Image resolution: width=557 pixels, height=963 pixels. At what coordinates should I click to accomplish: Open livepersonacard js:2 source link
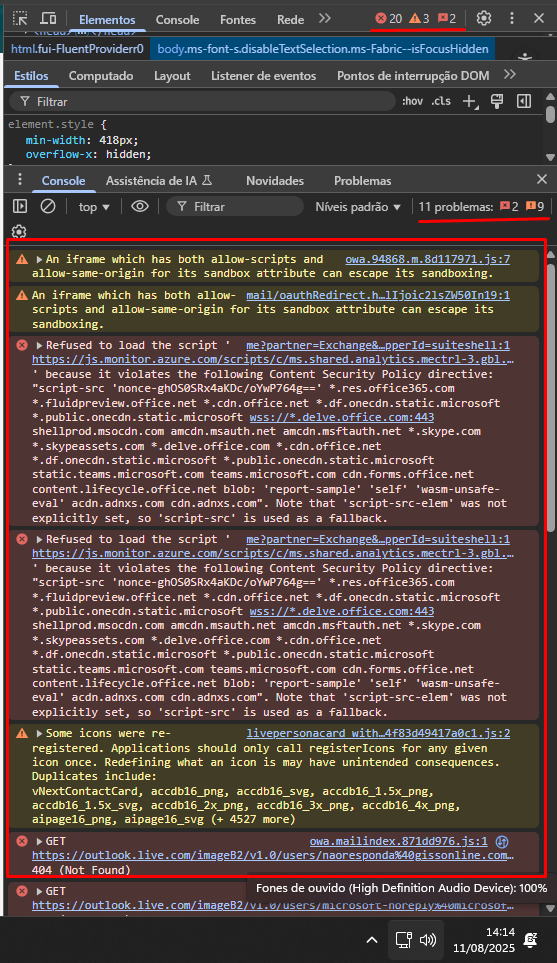coord(378,733)
